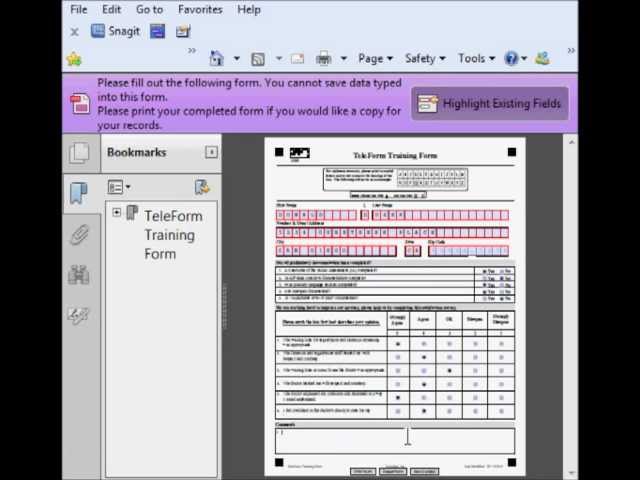Open the Safety dropdown menu

point(425,59)
